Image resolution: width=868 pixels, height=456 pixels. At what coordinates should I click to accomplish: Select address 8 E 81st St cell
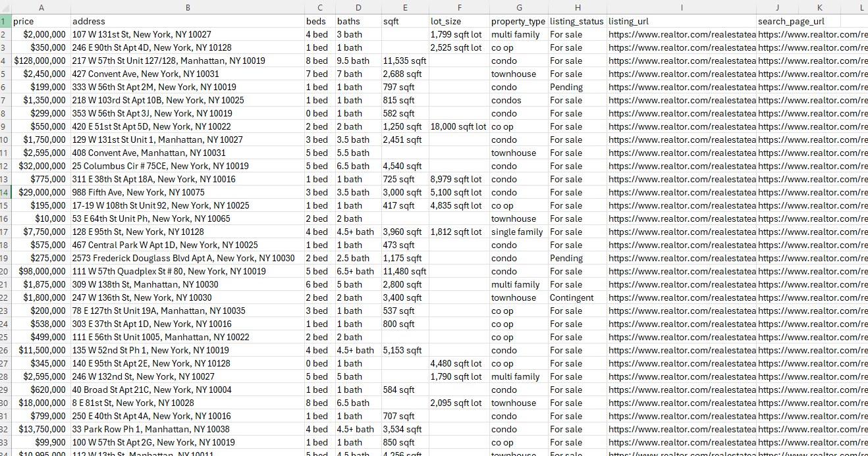pos(188,403)
